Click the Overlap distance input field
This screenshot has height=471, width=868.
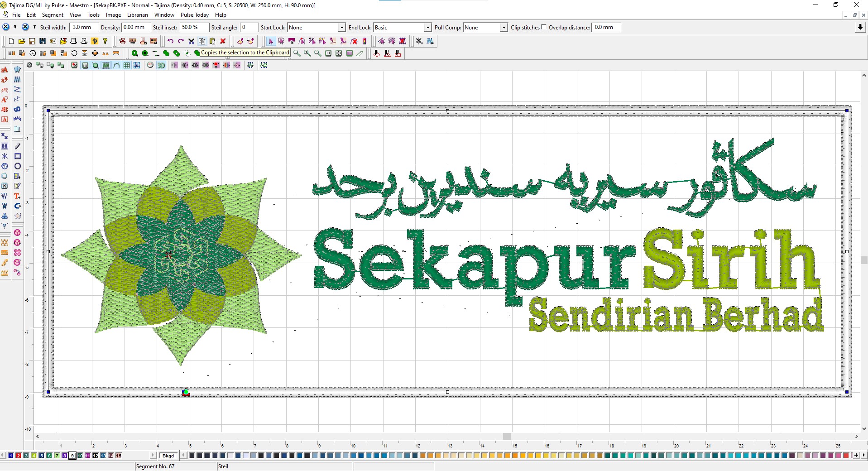pos(606,28)
